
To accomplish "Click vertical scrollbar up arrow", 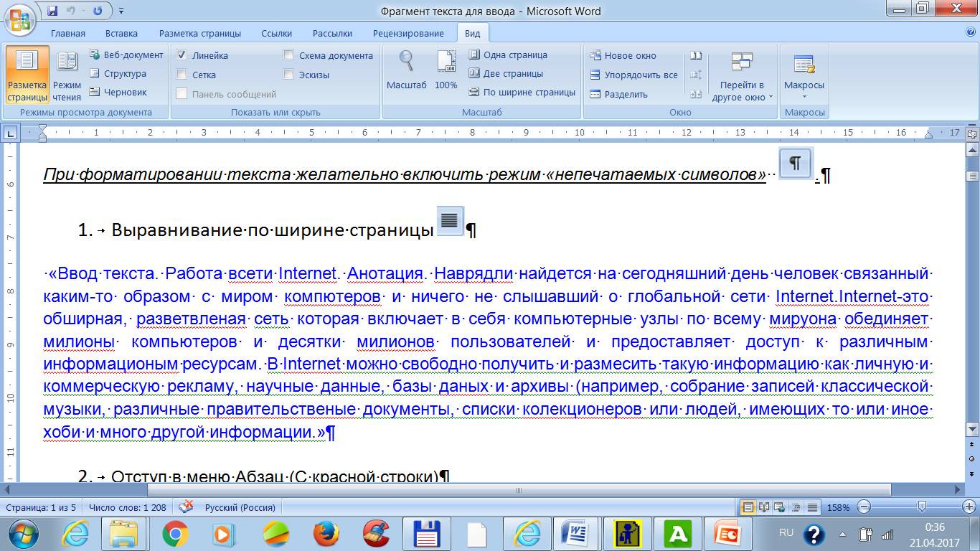I will pos(972,149).
